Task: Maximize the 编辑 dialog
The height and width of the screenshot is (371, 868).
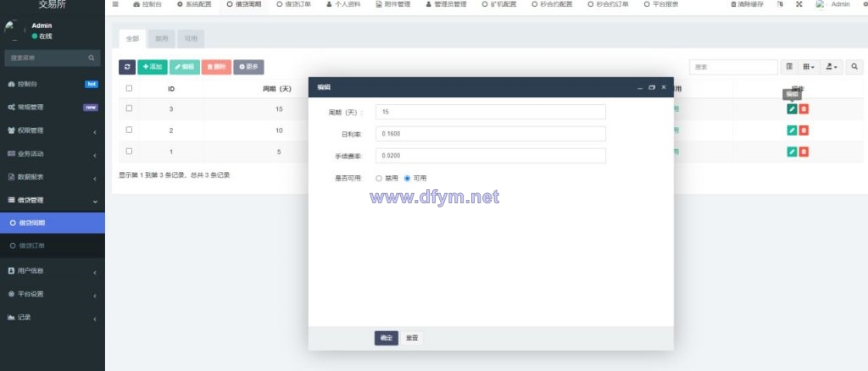Action: pos(652,87)
